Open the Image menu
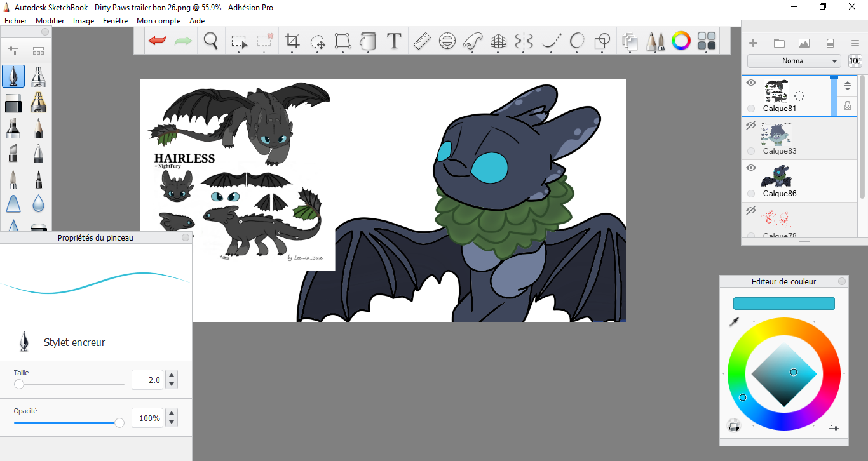Screen dimensions: 868x461 [83, 21]
